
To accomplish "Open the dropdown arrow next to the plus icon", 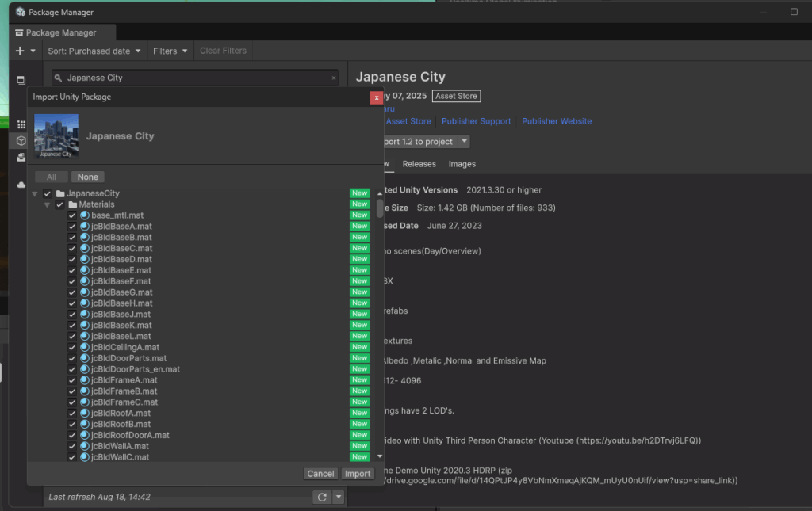I will tap(33, 51).
